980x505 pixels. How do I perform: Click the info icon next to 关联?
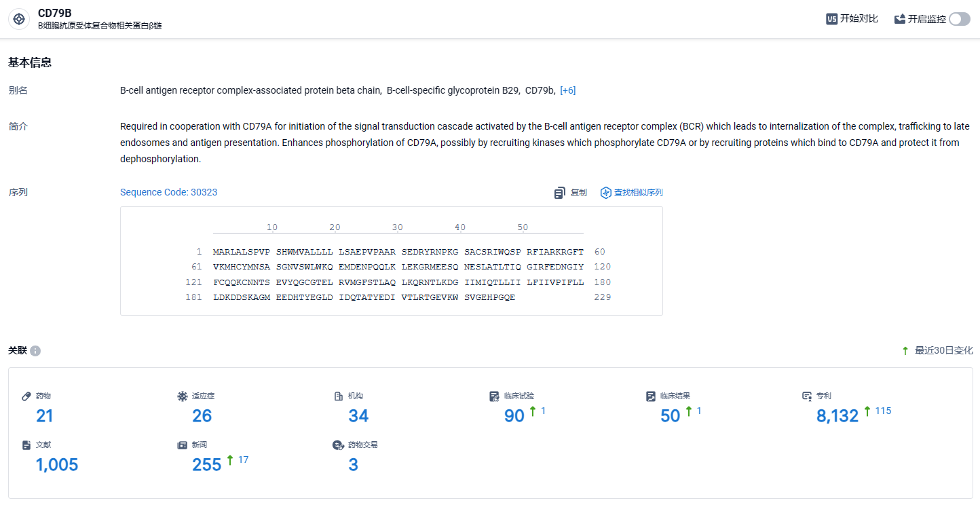point(35,351)
